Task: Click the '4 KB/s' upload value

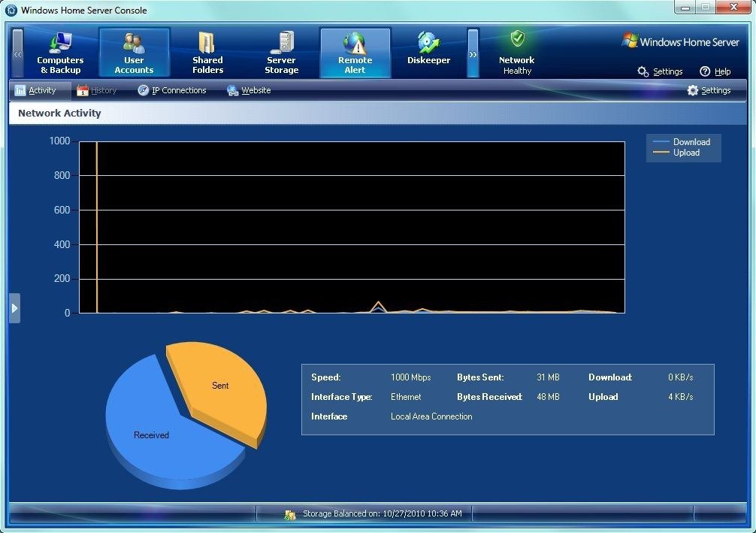Action: point(680,397)
